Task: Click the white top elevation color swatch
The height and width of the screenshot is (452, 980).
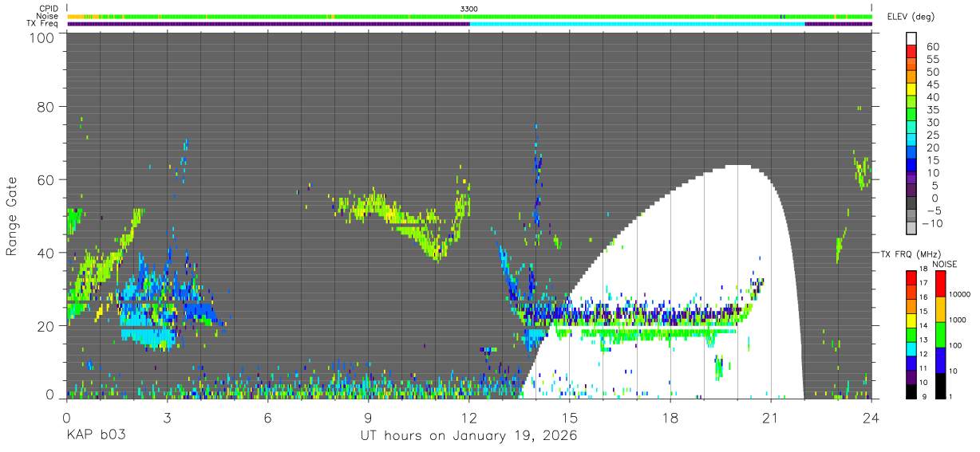Action: pos(911,39)
